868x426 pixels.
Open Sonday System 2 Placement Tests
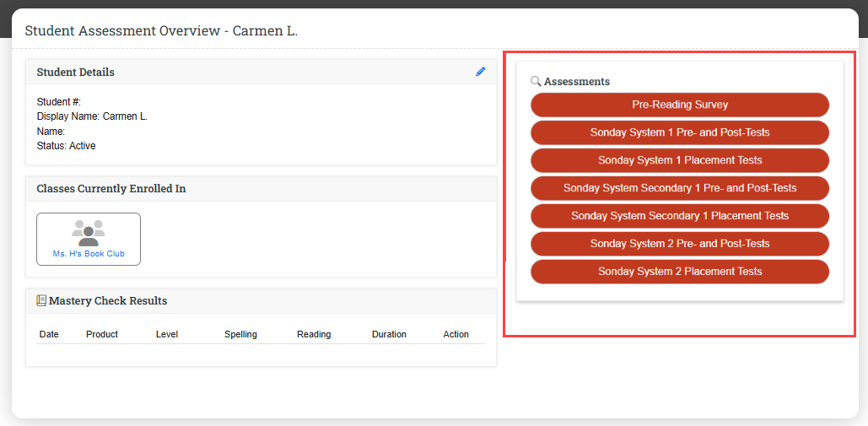point(680,272)
